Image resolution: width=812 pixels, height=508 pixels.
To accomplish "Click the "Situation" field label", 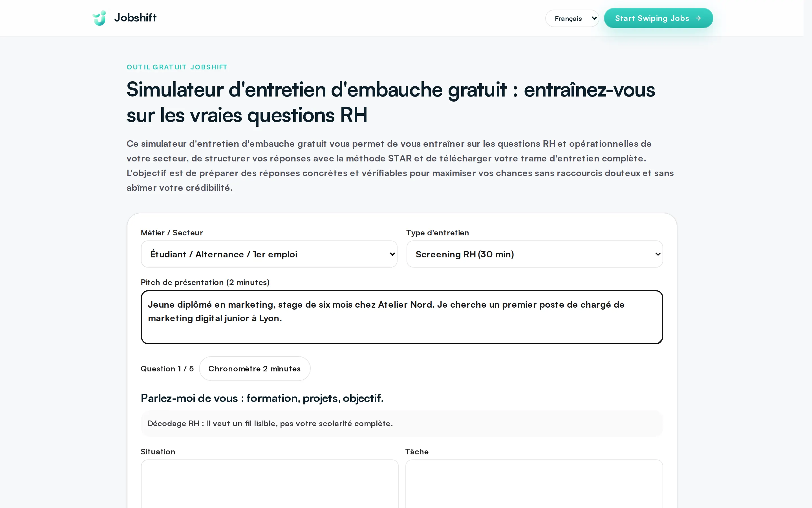I will pos(158,452).
